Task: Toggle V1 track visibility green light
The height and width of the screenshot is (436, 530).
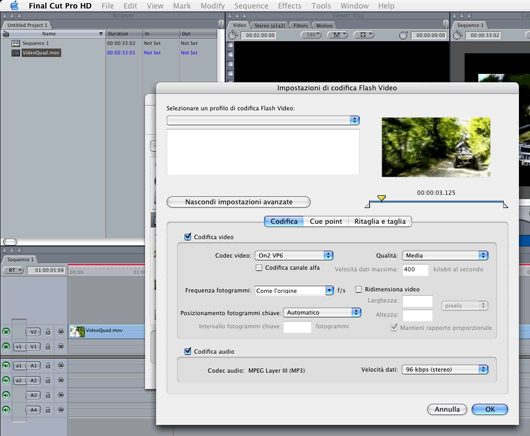Action: 6,346
